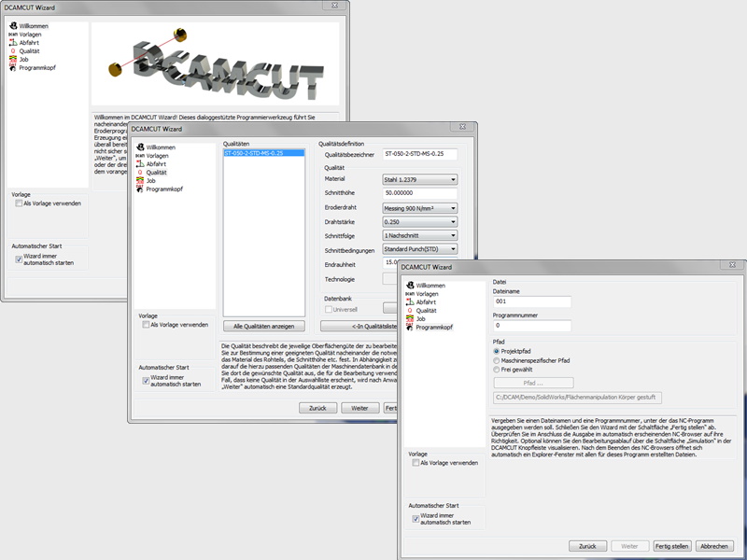Click Job icon in Qualität wizard window
Viewport: 747px width, 560px height.
(140, 180)
